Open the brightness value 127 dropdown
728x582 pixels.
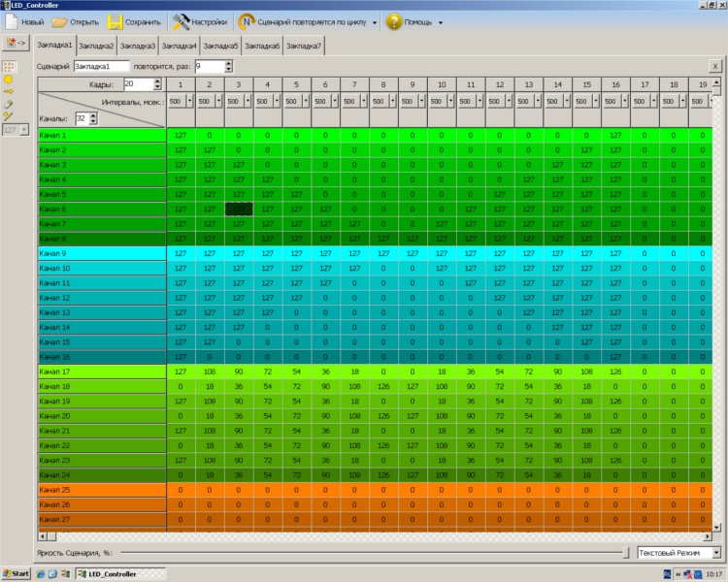click(x=24, y=130)
